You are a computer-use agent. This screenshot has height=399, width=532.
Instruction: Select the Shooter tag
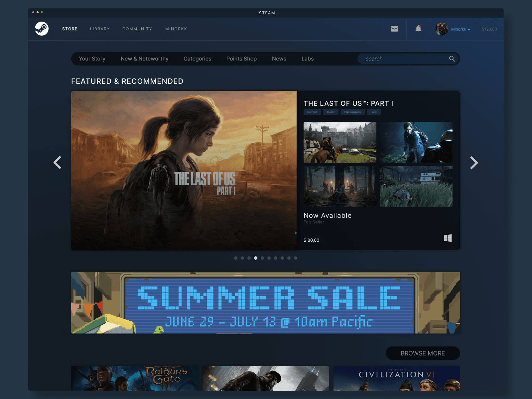point(331,112)
